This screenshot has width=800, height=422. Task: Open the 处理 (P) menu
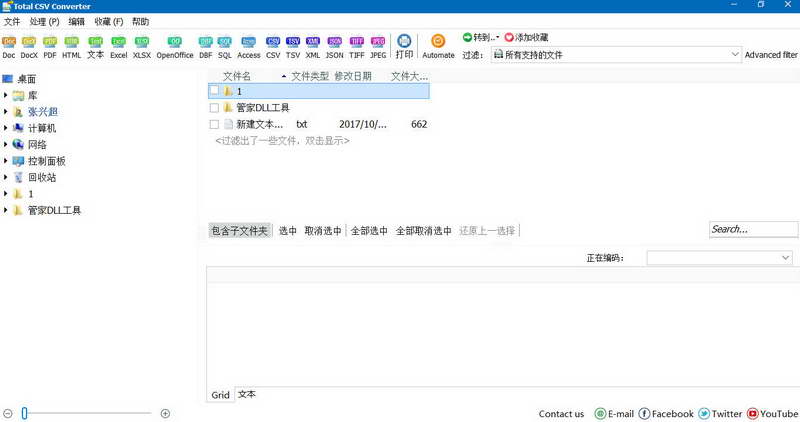[44, 21]
